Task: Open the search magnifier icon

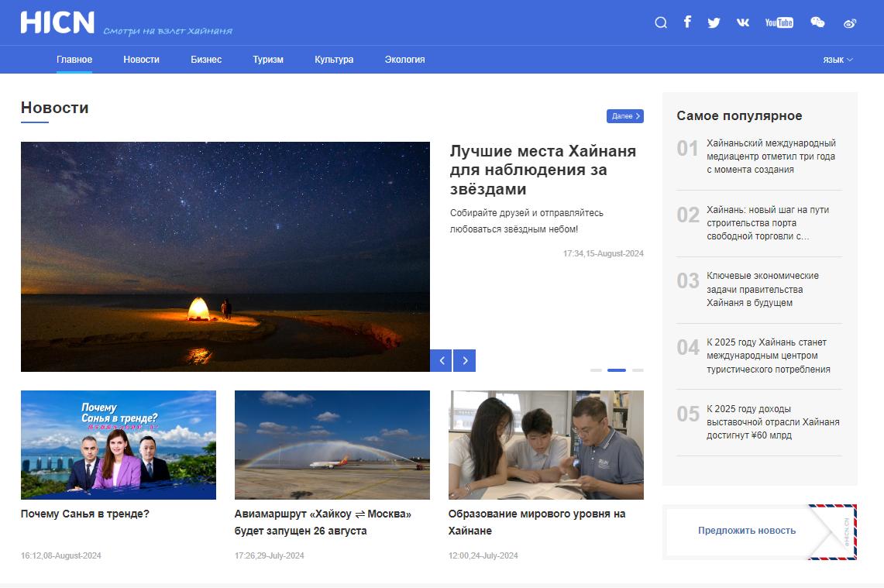Action: coord(661,22)
